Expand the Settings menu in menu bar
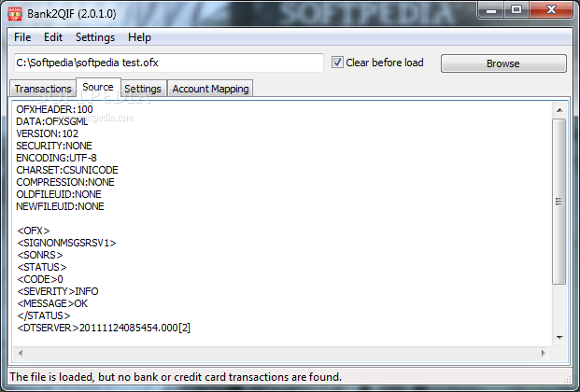 95,37
